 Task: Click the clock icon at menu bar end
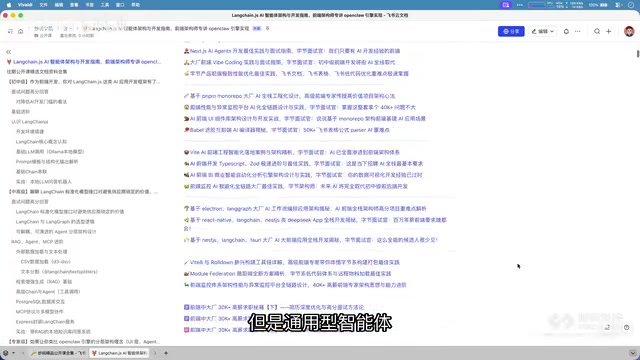631,5
